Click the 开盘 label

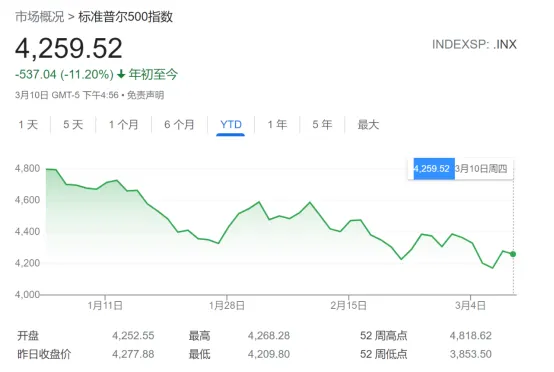pyautogui.click(x=28, y=335)
